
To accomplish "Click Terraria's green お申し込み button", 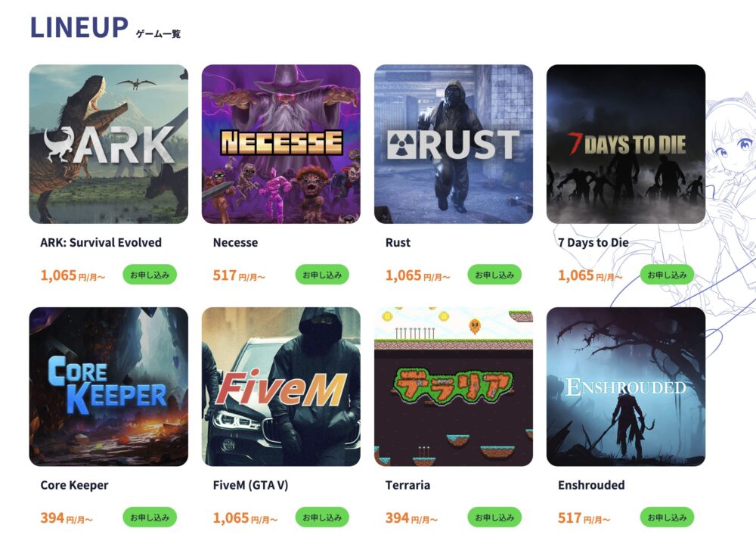I will (494, 518).
